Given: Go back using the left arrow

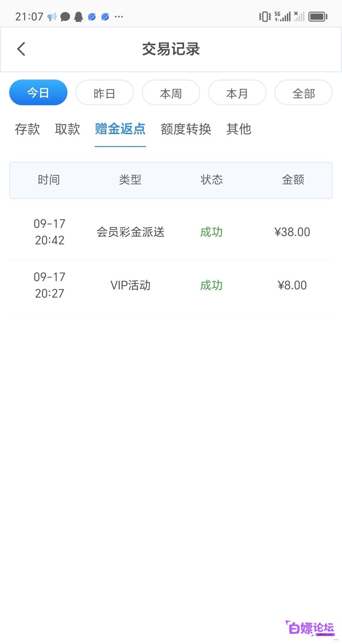Looking at the screenshot, I should coord(21,49).
